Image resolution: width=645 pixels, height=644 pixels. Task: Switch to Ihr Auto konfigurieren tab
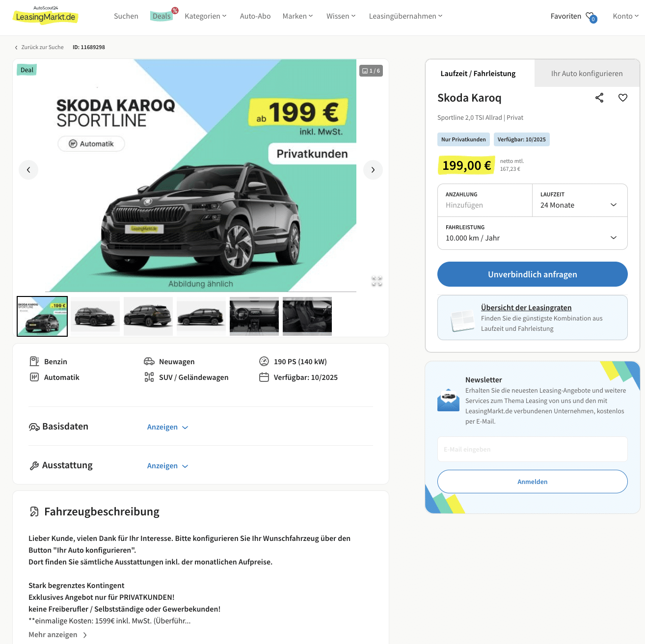point(587,73)
